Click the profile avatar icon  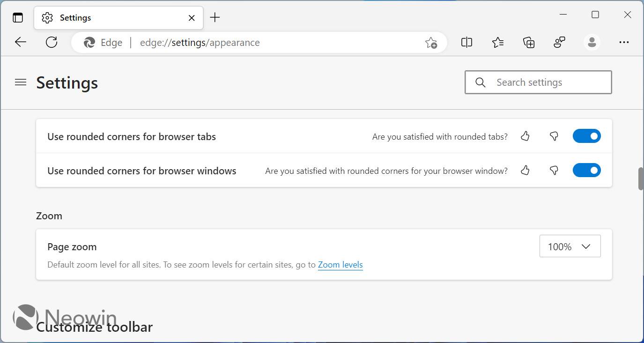[592, 42]
